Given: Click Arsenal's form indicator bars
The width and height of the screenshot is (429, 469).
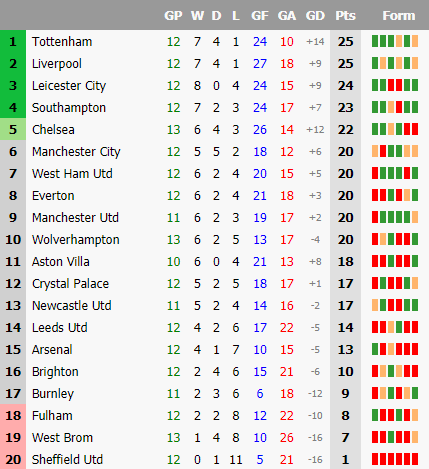Looking at the screenshot, I should coord(395,349).
